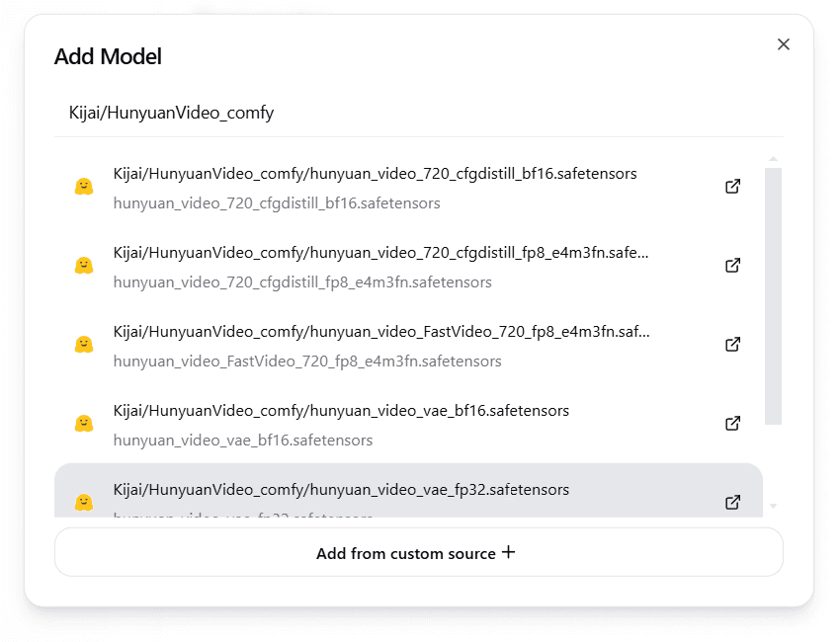Open external link for hunyuan_video_720_cfgdistill_bf16.safetensors
The image size is (840, 642).
tap(732, 186)
